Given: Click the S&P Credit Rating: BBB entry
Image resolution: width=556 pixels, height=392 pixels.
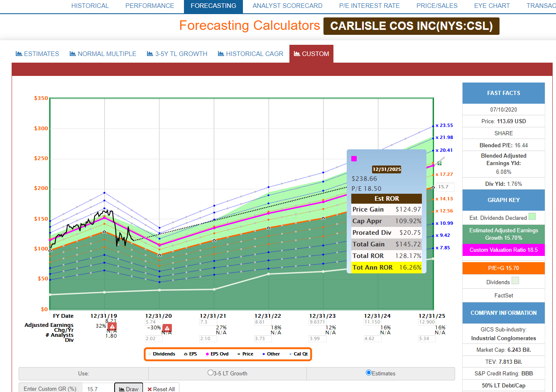Looking at the screenshot, I should coord(504,373).
